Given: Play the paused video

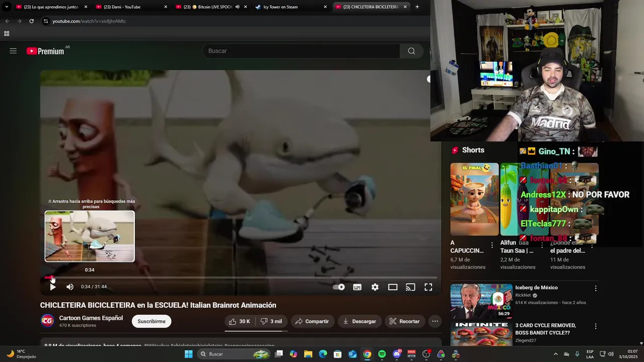Looking at the screenshot, I should click(x=53, y=287).
